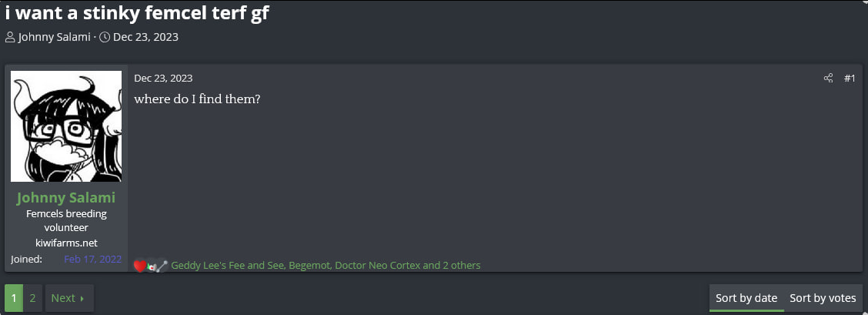Switch to Sort by date
868x315 pixels.
pos(746,298)
